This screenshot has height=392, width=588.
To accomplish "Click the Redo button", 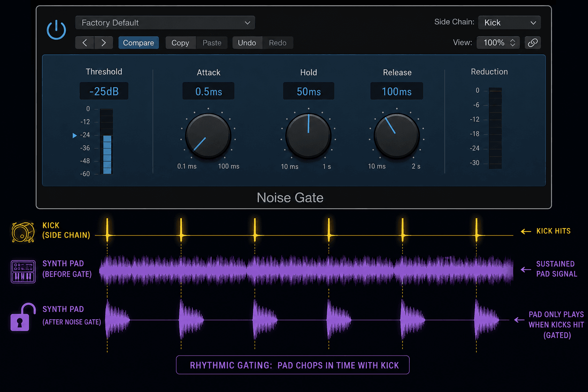I will click(278, 42).
